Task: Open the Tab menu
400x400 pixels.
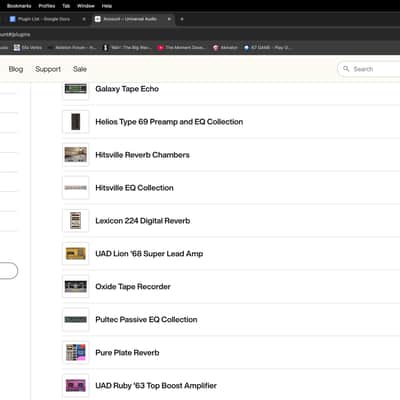Action: (66, 6)
